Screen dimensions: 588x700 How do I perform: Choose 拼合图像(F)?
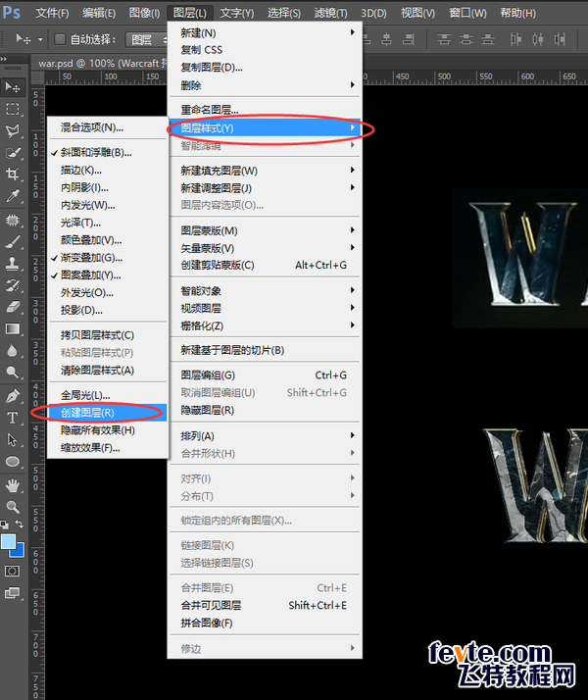pyautogui.click(x=265, y=623)
